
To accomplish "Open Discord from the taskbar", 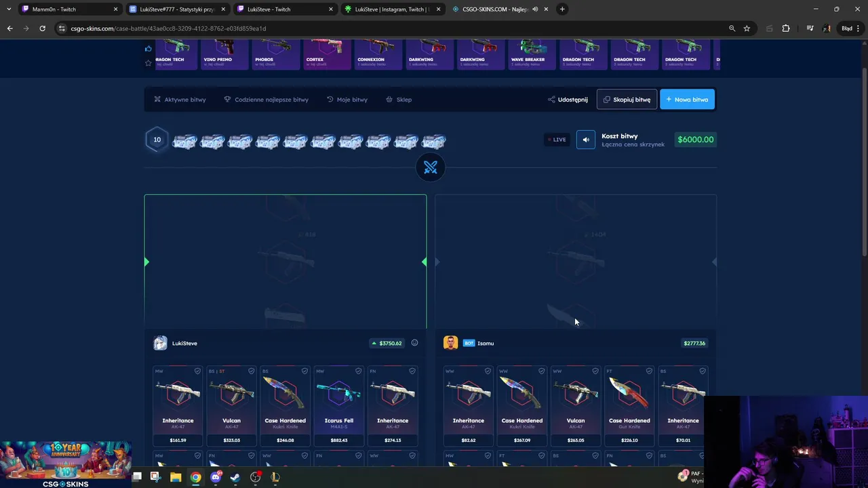I will point(216,477).
